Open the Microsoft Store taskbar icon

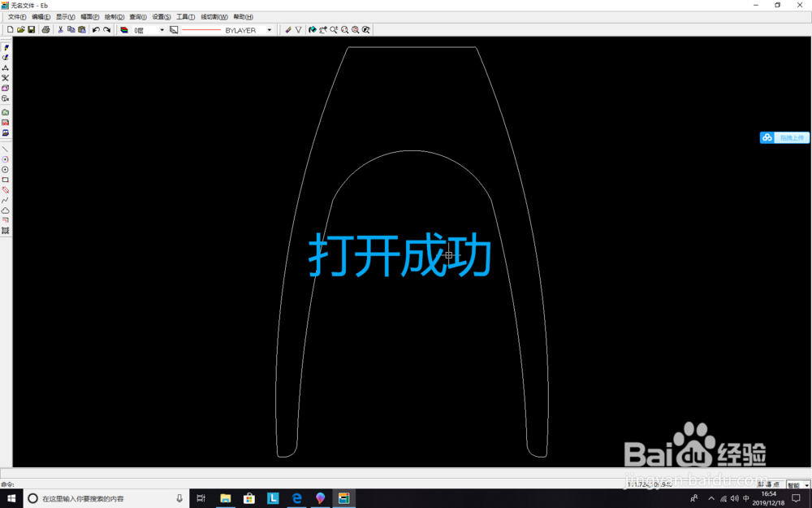point(249,498)
